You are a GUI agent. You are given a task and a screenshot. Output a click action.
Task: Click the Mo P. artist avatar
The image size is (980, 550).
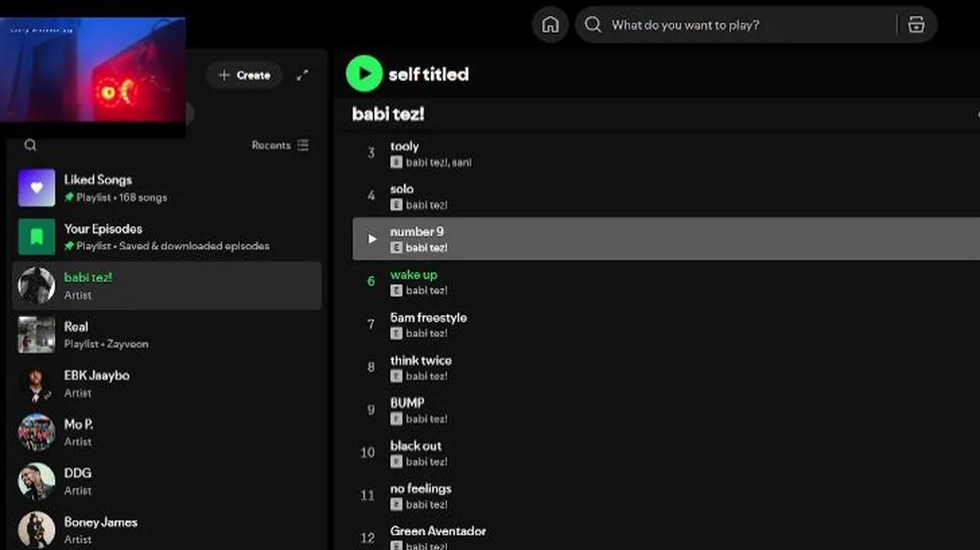37,432
